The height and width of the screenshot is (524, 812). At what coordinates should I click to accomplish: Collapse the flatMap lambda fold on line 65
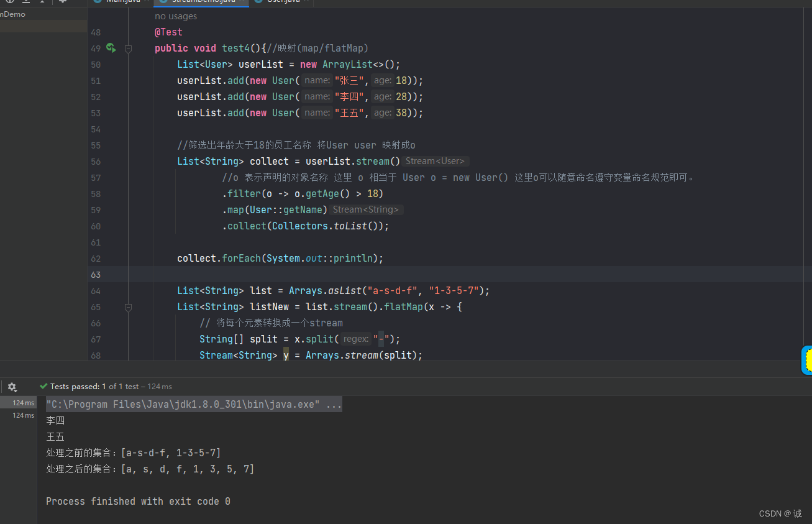point(128,307)
